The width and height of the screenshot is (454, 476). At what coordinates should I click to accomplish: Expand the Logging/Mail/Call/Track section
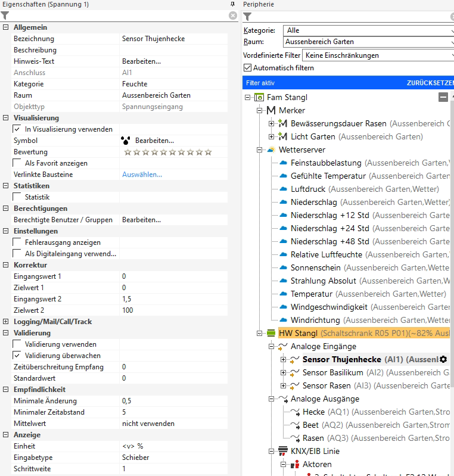(x=5, y=322)
